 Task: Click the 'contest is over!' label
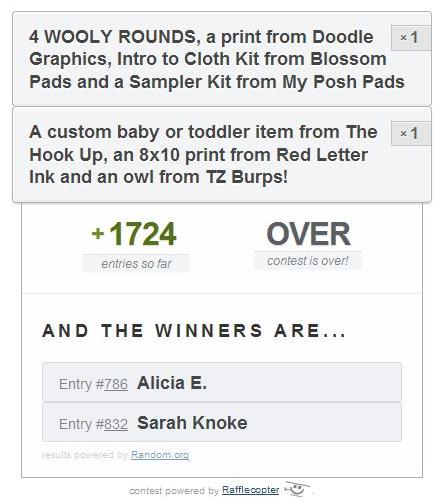click(x=308, y=261)
